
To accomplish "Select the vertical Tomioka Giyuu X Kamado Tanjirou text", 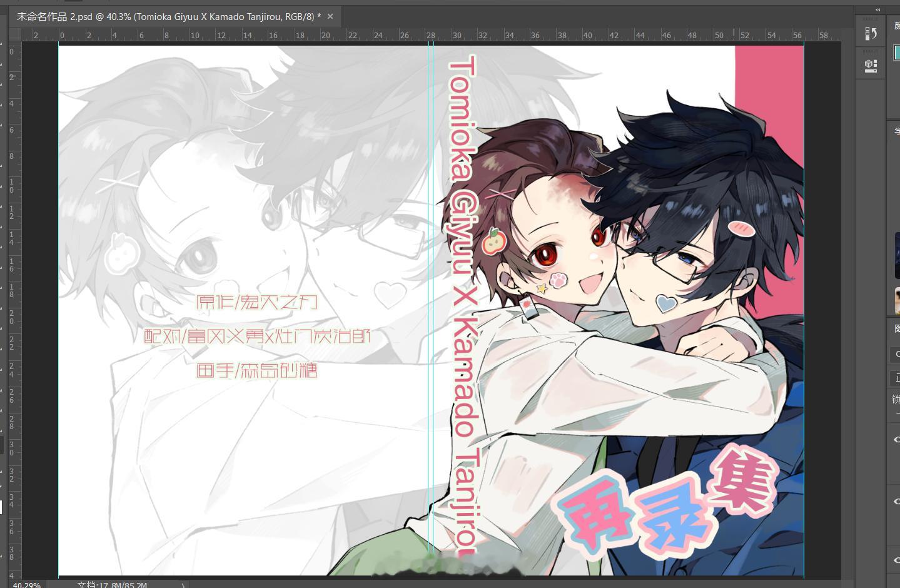I will tap(463, 305).
